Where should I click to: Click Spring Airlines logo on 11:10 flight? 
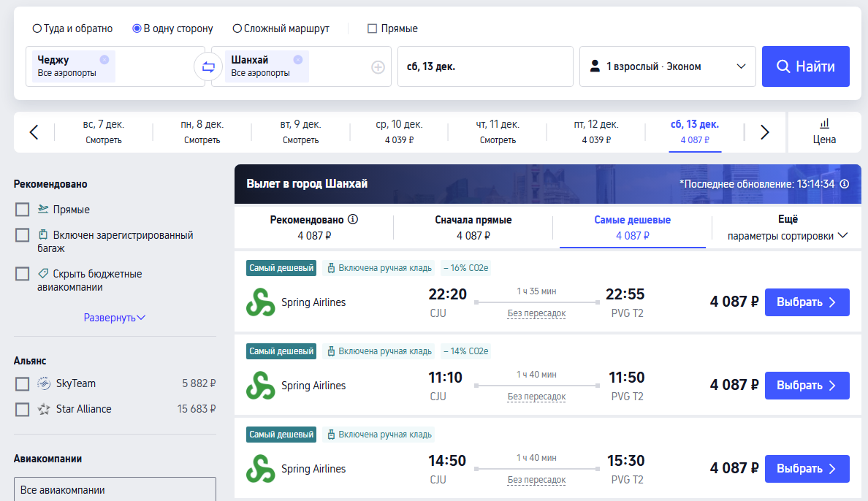point(260,386)
